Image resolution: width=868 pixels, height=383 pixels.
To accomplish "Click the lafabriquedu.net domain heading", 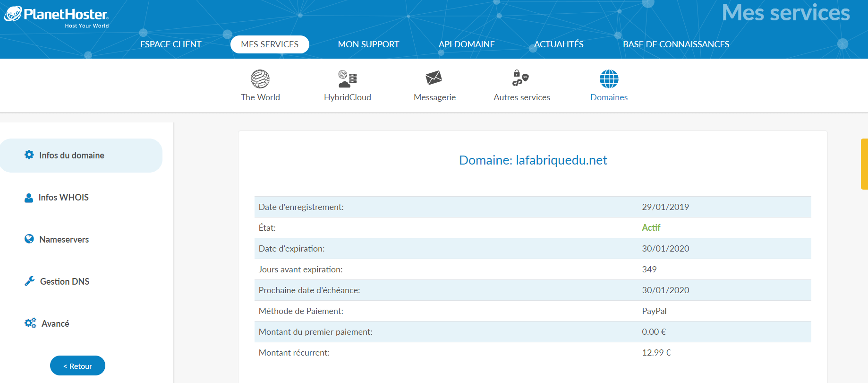I will point(533,160).
